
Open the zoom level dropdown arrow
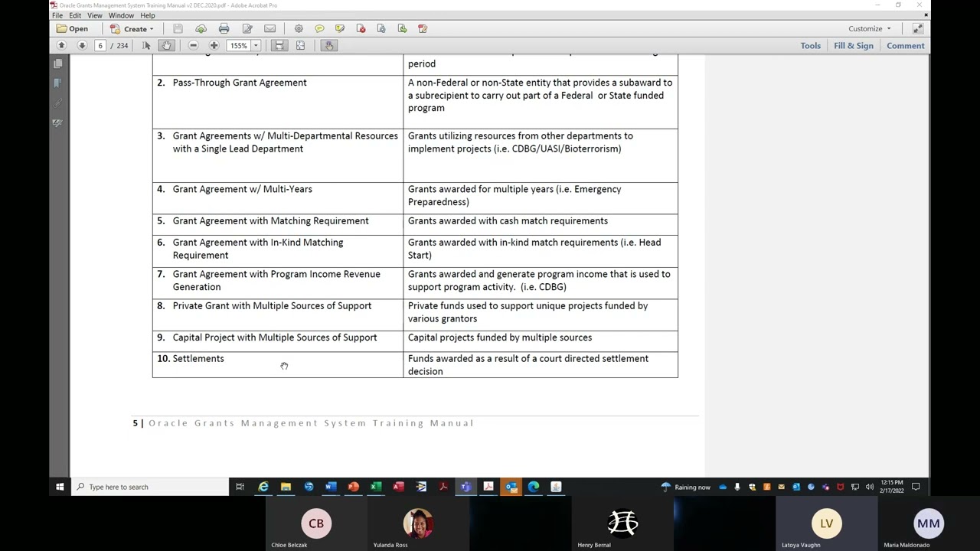click(256, 45)
